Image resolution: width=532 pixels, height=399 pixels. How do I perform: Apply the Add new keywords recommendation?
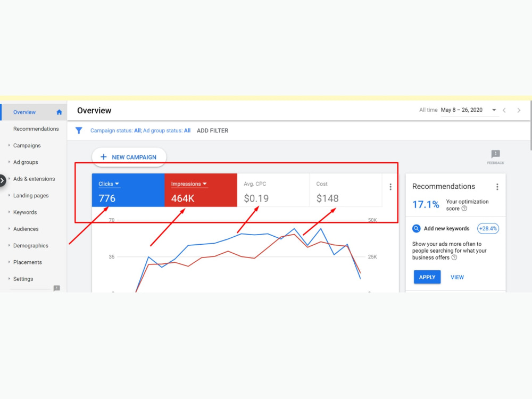pyautogui.click(x=427, y=277)
